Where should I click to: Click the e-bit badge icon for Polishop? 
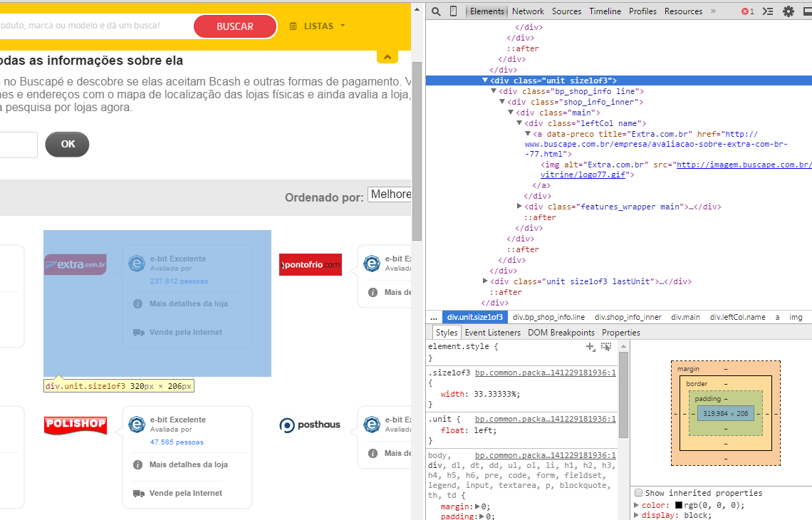click(137, 425)
